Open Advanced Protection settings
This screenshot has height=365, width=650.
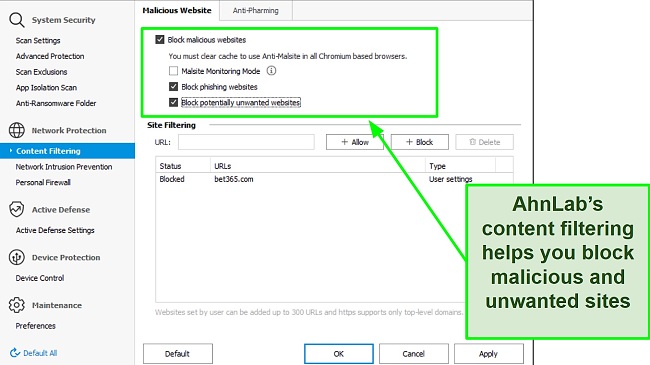(50, 56)
